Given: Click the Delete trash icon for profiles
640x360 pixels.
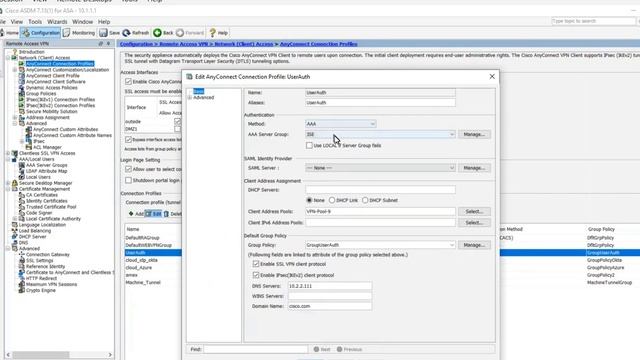Looking at the screenshot, I should pyautogui.click(x=166, y=214).
